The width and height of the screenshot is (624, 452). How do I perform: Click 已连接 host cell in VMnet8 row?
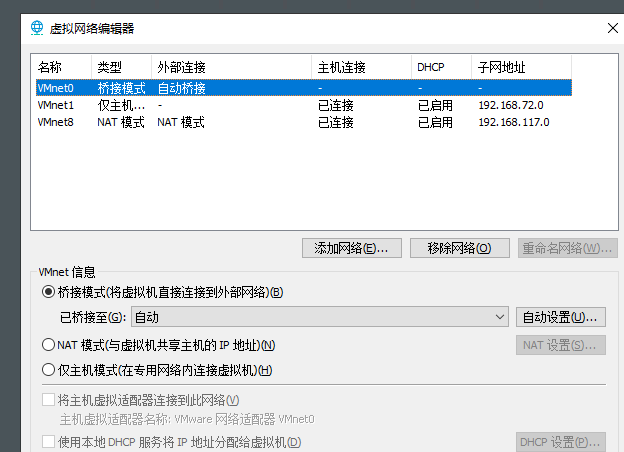pyautogui.click(x=335, y=122)
